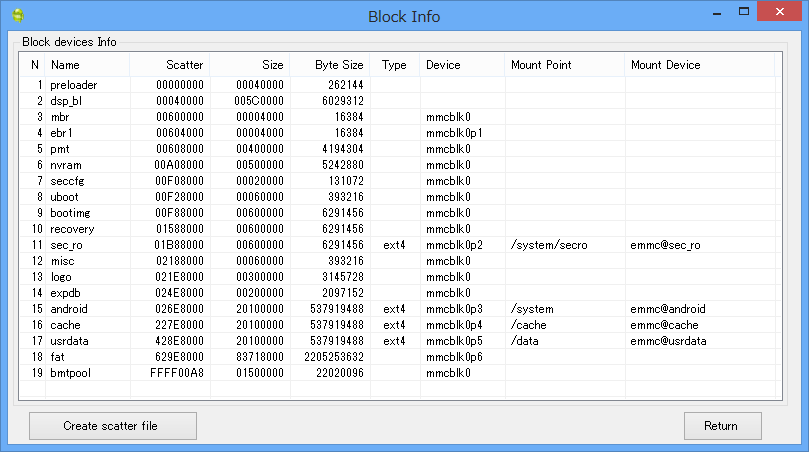
Task: Click the emmc@cache mount device cell
Action: click(x=665, y=325)
